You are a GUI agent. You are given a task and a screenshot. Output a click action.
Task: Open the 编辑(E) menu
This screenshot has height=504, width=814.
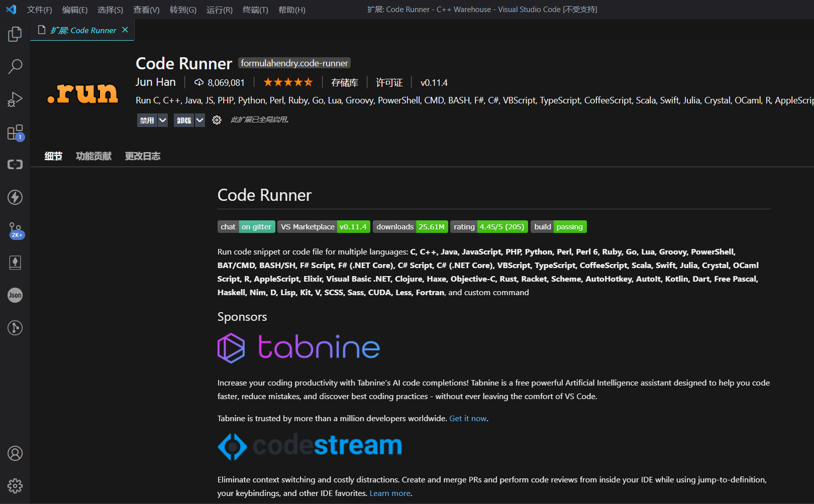[x=75, y=10]
